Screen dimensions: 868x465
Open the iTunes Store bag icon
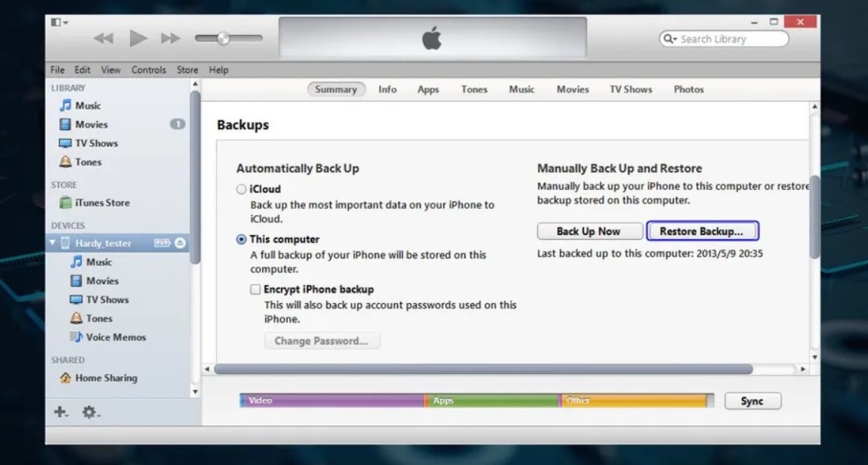point(65,203)
